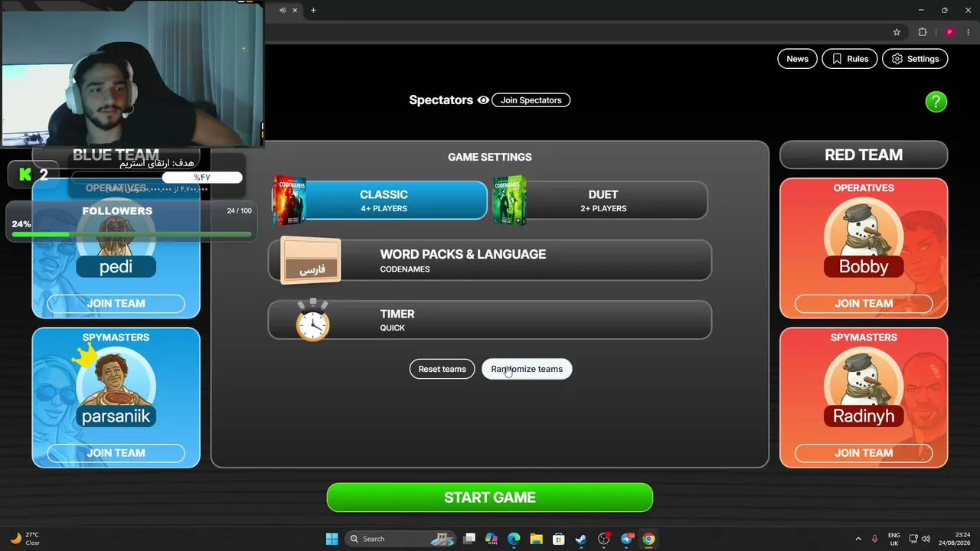Click Radinyh's snowman avatar

(x=864, y=380)
